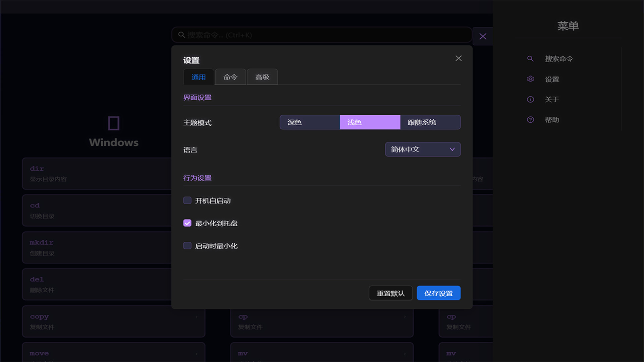This screenshot has width=644, height=362.
Task: Enable the 开机自启动 checkbox
Action: point(187,200)
